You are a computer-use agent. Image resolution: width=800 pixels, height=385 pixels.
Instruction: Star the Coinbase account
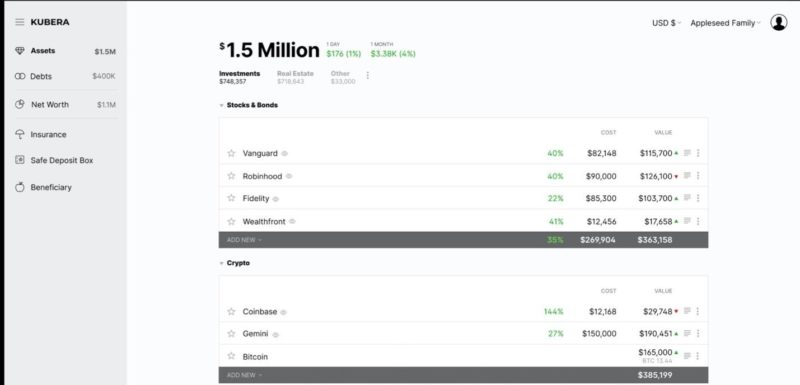(231, 311)
